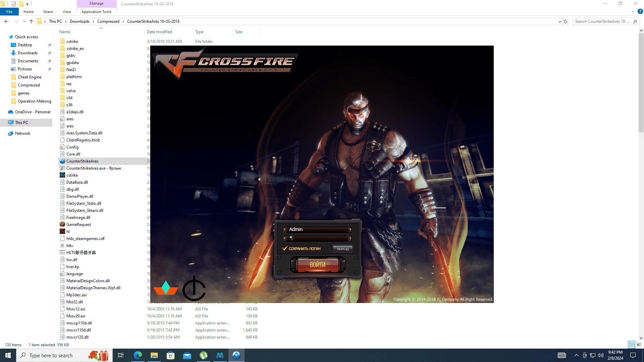The height and width of the screenshot is (362, 644).
Task: Click Downloads in the address breadcrumb
Action: (x=79, y=21)
